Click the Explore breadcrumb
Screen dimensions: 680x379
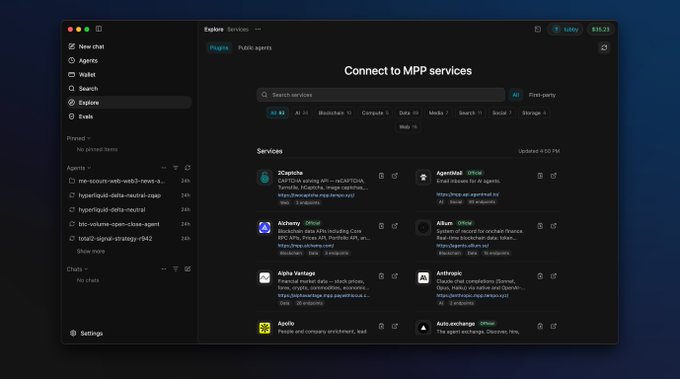214,29
